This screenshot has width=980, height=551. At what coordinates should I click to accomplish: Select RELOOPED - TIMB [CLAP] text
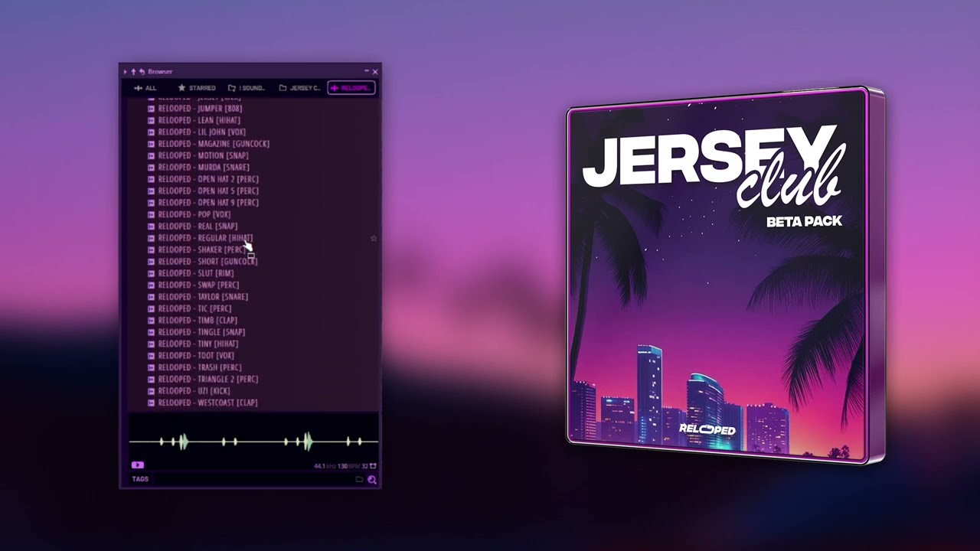(x=198, y=321)
